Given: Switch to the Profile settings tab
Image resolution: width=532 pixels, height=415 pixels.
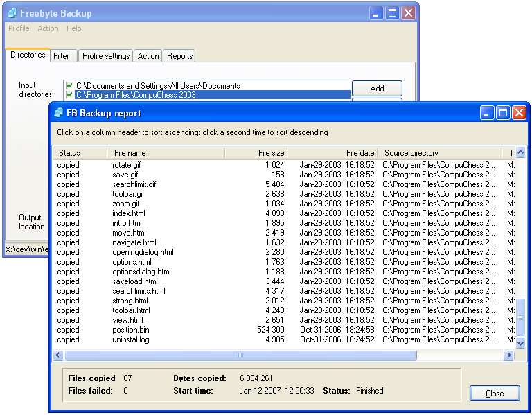Looking at the screenshot, I should click(x=106, y=56).
